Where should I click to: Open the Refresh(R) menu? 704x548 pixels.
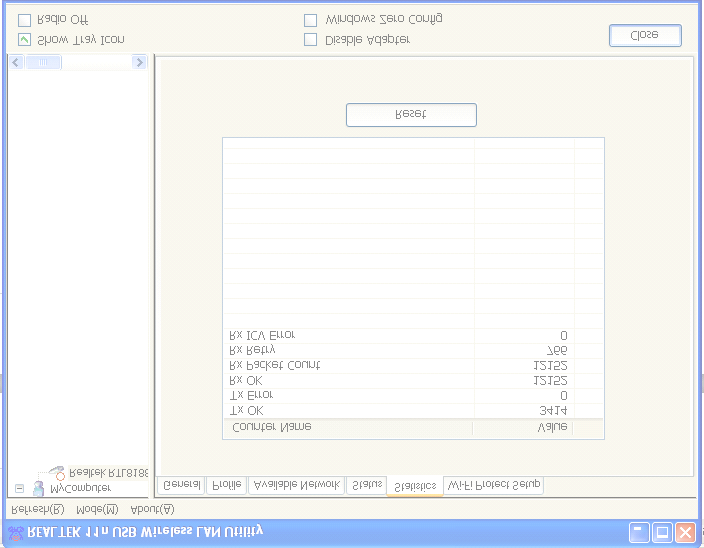(38, 509)
